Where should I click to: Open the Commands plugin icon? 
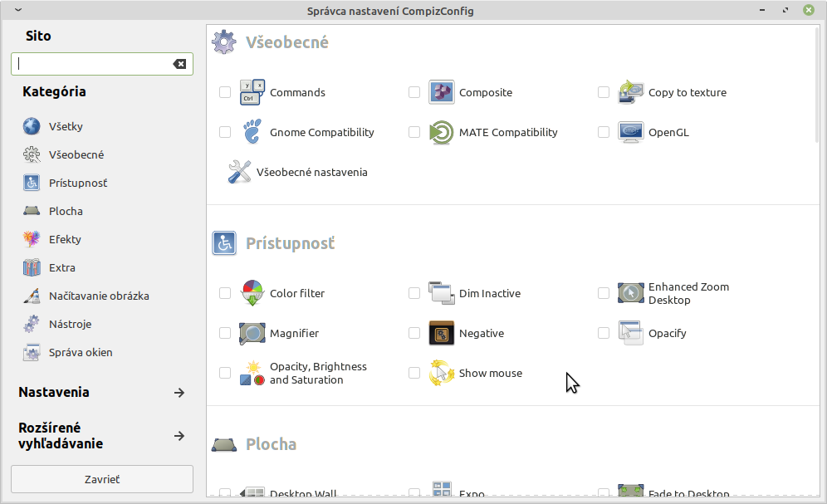(252, 92)
